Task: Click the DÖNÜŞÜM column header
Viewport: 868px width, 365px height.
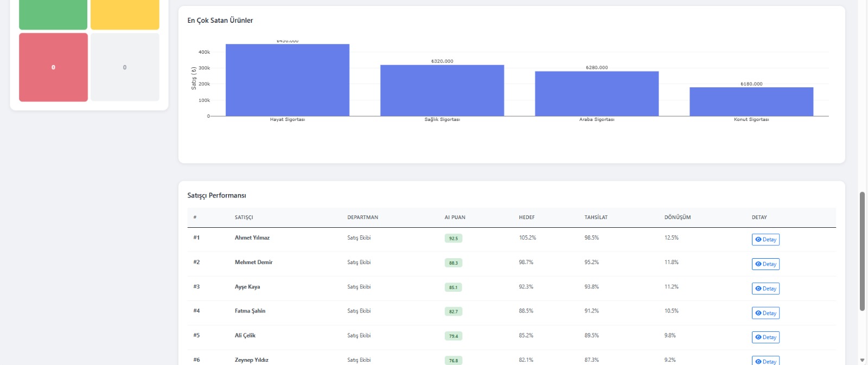Action: coord(677,217)
